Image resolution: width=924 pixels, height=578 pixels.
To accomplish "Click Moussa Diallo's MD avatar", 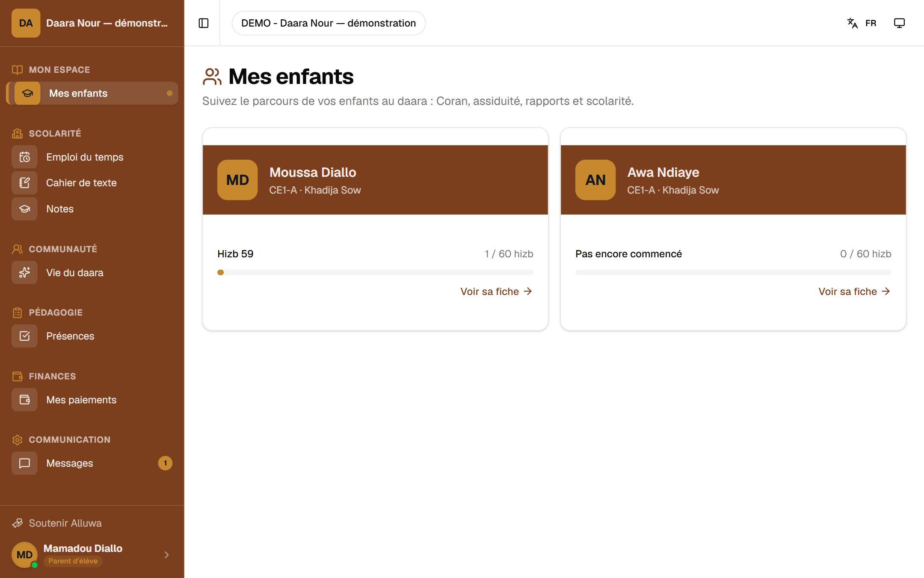I will pyautogui.click(x=237, y=180).
